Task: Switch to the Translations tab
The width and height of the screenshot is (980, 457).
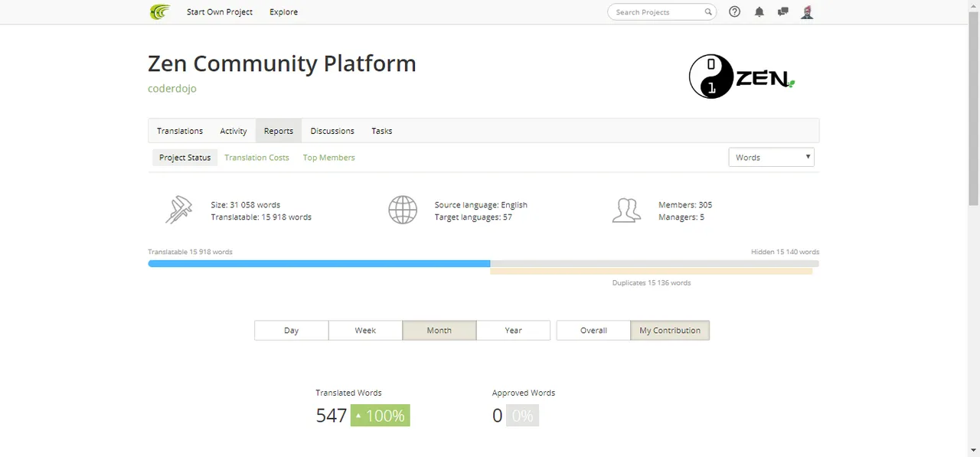Action: coord(180,131)
